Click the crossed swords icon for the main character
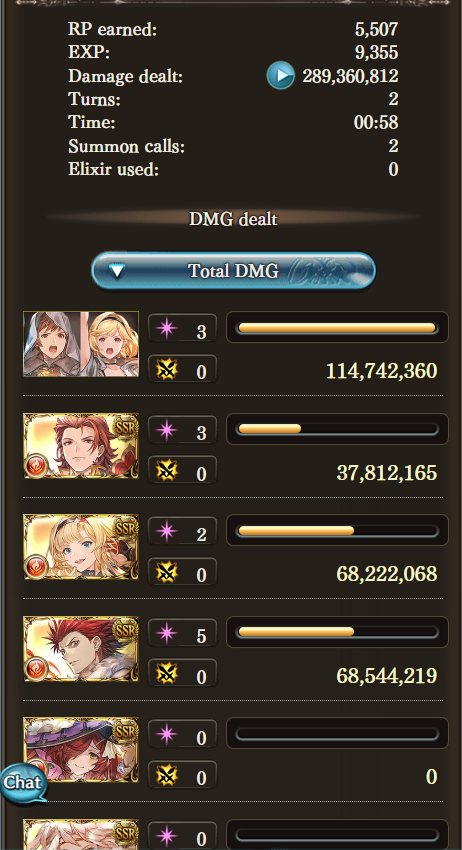This screenshot has width=462, height=850. click(x=166, y=370)
